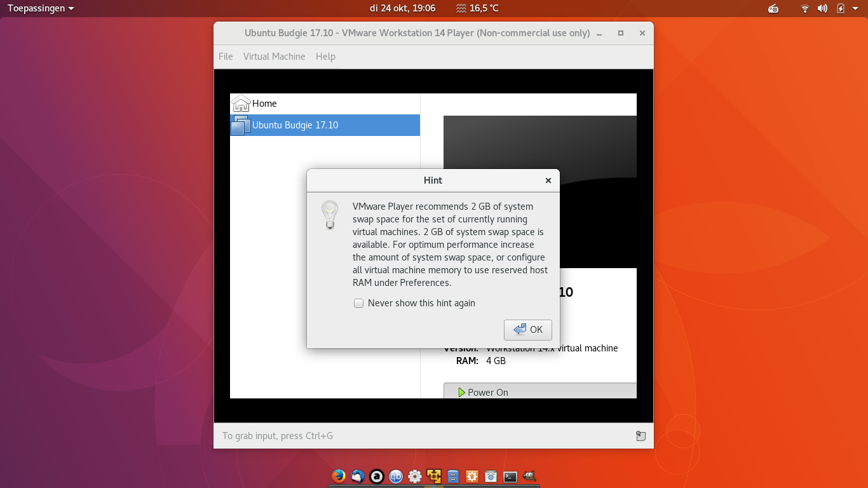Close the VMware Player window
The width and height of the screenshot is (868, 488).
tap(642, 33)
